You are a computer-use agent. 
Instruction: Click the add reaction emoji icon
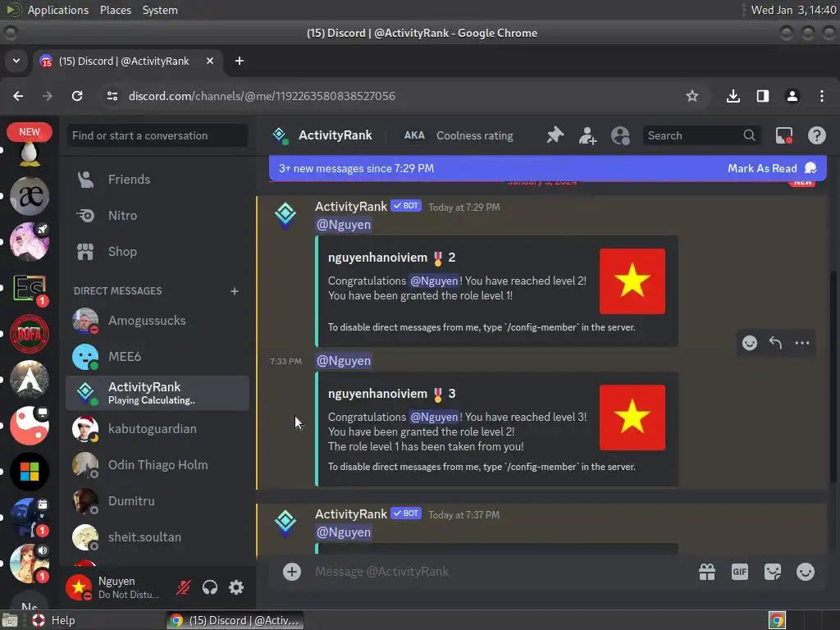750,343
